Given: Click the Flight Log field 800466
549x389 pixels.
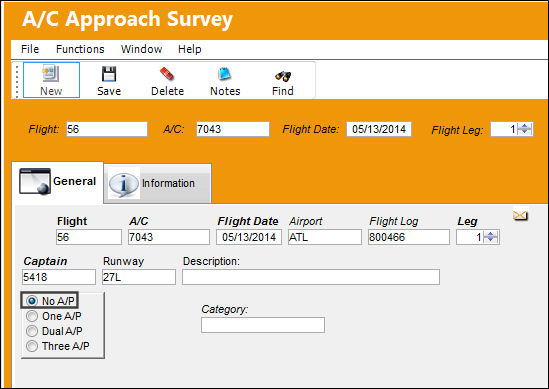Looking at the screenshot, I should tap(409, 237).
